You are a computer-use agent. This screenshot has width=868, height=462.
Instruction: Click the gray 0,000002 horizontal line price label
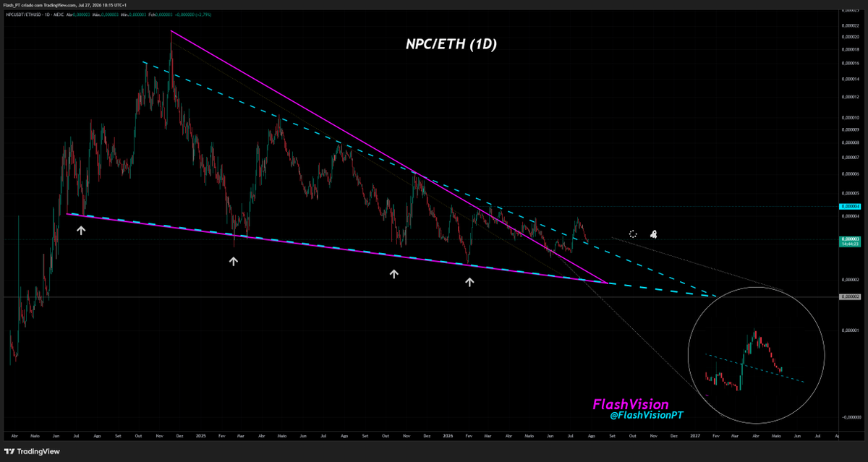coord(849,297)
